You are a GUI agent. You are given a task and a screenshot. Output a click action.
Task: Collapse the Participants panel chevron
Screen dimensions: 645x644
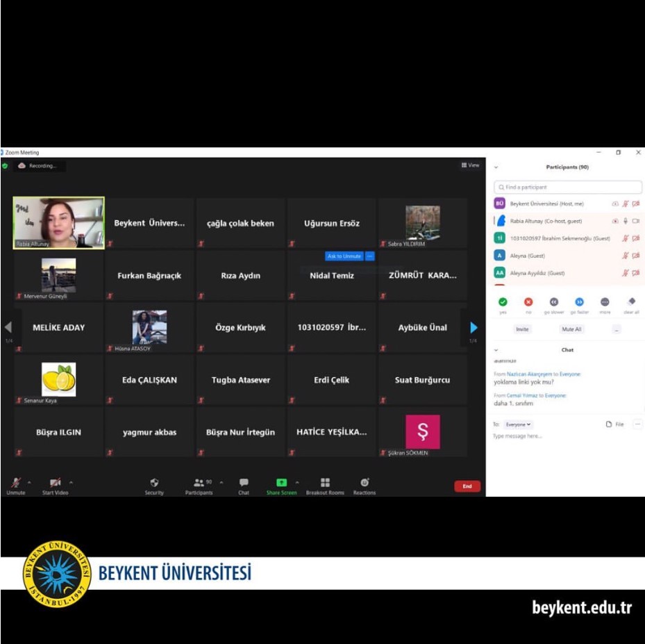pos(496,167)
